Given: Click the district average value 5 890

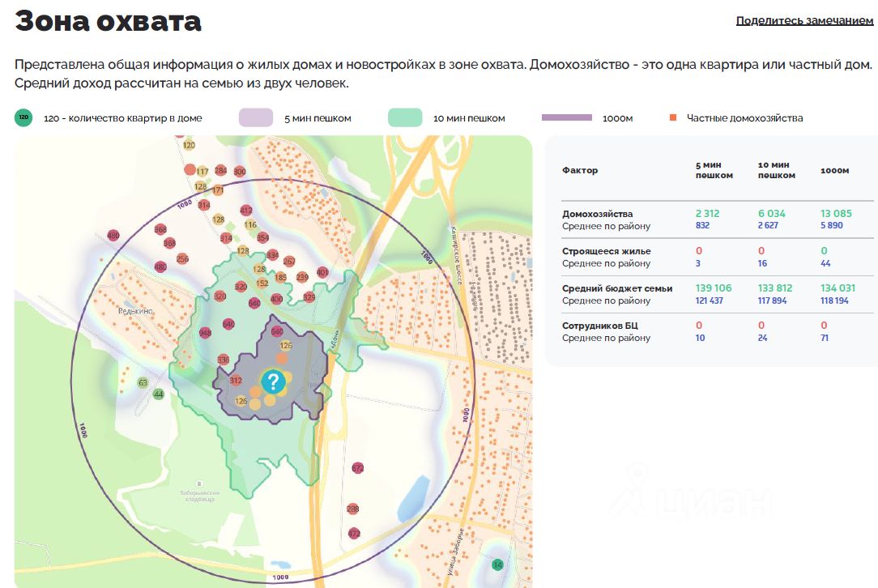Looking at the screenshot, I should click(832, 225).
